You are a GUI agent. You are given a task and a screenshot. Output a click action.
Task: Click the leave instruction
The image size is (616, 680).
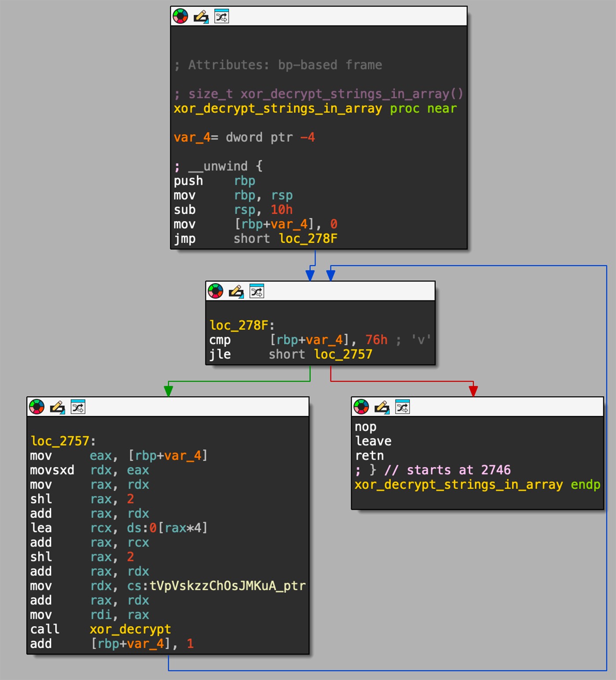coord(373,441)
